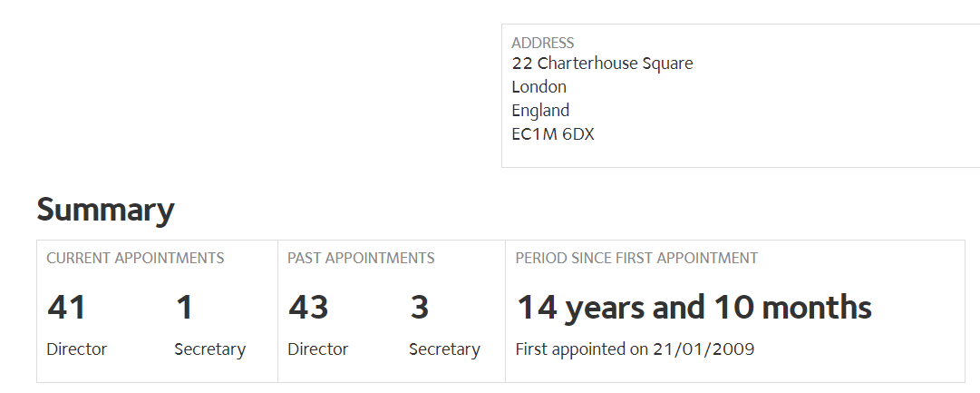Image resolution: width=980 pixels, height=393 pixels.
Task: Click the 3 past secretary count
Action: (420, 308)
